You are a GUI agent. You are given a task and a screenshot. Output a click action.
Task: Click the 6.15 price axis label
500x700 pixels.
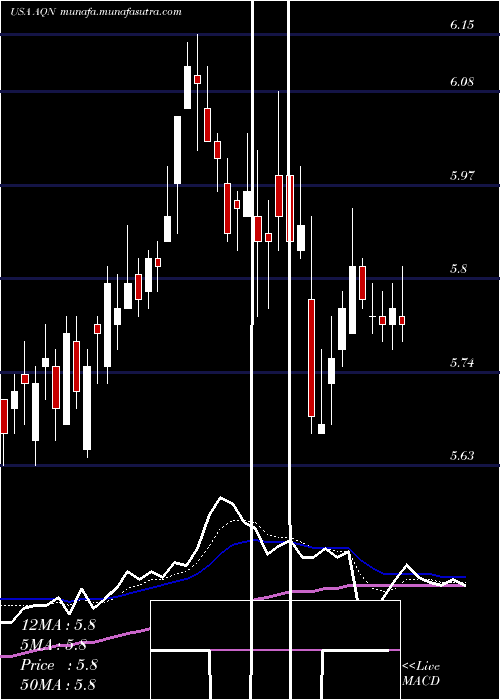click(x=462, y=25)
